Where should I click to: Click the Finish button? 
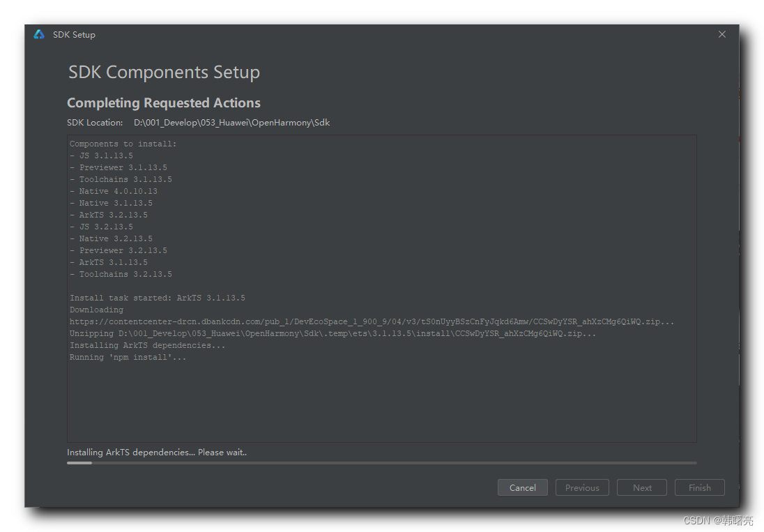699,487
